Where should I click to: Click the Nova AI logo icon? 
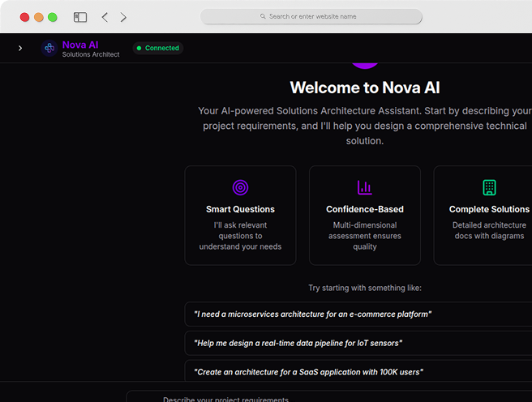click(x=49, y=48)
